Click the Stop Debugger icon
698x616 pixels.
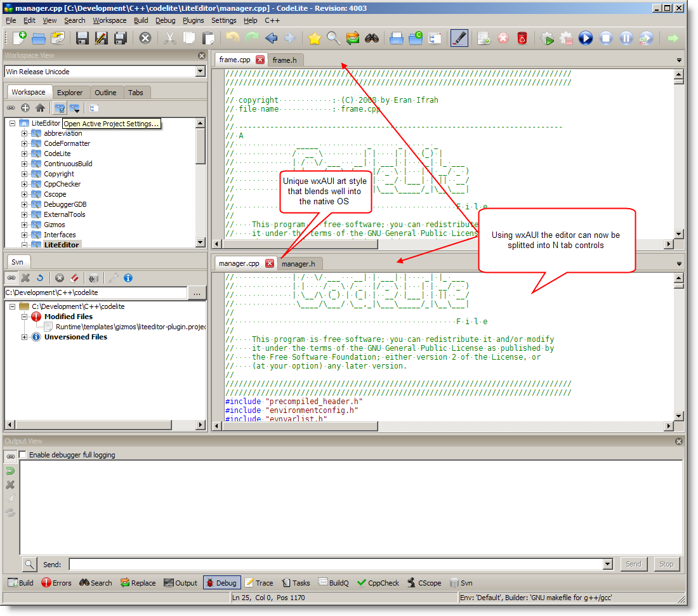pyautogui.click(x=606, y=38)
